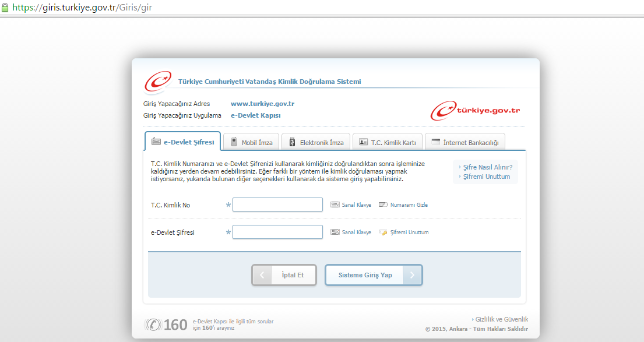Screen dimensions: 644x342
Task: Click the türkiye.gov.tr logo on the right
Action: pyautogui.click(x=476, y=111)
